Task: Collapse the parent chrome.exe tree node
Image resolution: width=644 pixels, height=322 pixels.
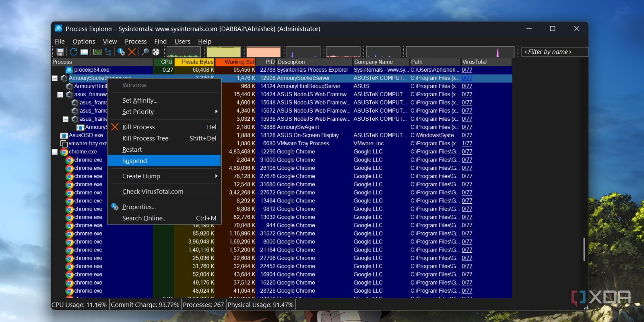Action: coord(55,152)
